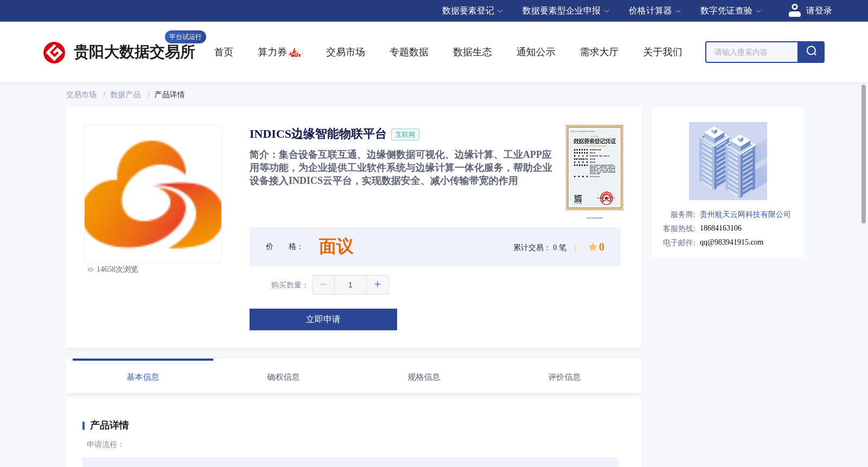Click the customer hotline 18684163106
The height and width of the screenshot is (467, 868).
click(720, 228)
